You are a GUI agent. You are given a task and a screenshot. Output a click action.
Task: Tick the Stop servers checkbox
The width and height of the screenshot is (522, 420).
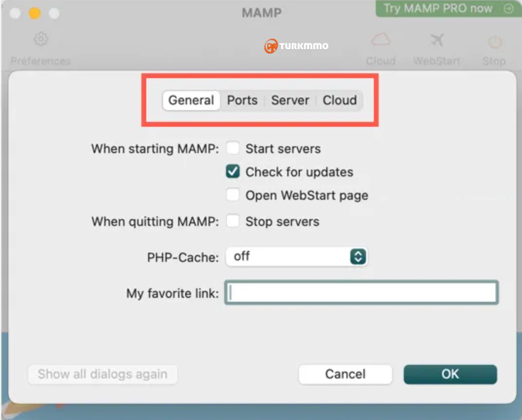(x=233, y=221)
